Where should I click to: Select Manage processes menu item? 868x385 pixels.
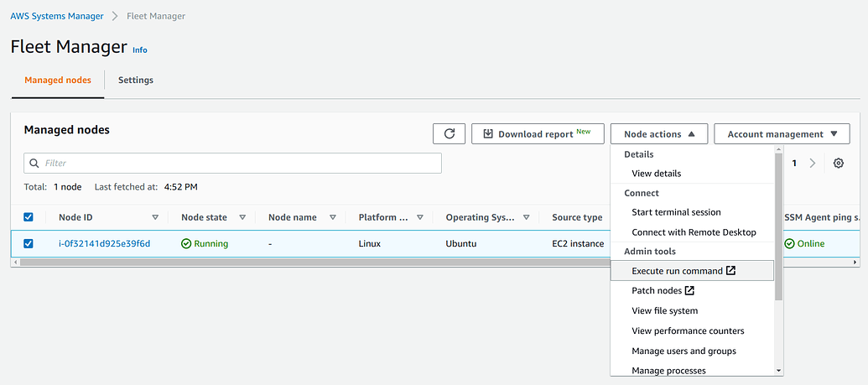pyautogui.click(x=692, y=370)
